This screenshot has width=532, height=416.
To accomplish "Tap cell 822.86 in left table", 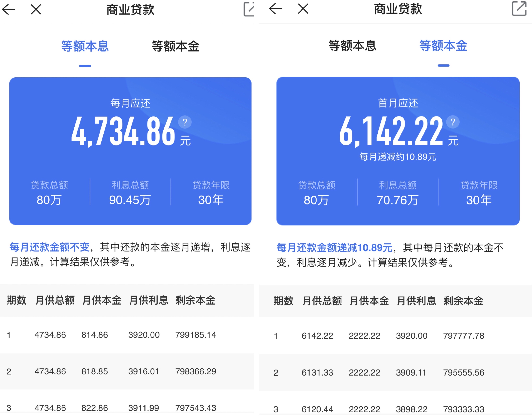I will [x=95, y=408].
